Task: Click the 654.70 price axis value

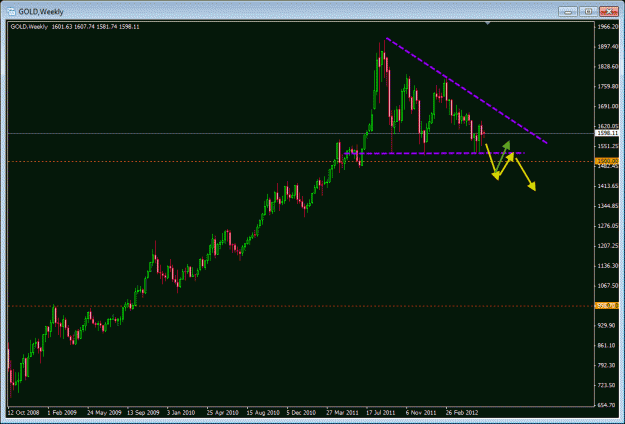Action: [x=608, y=405]
